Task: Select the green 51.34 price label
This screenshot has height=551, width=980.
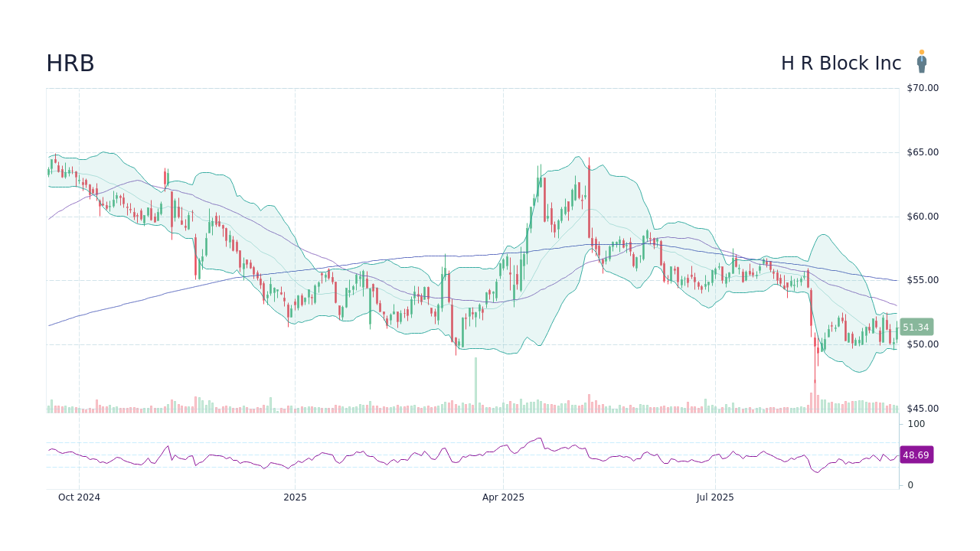Action: click(916, 328)
